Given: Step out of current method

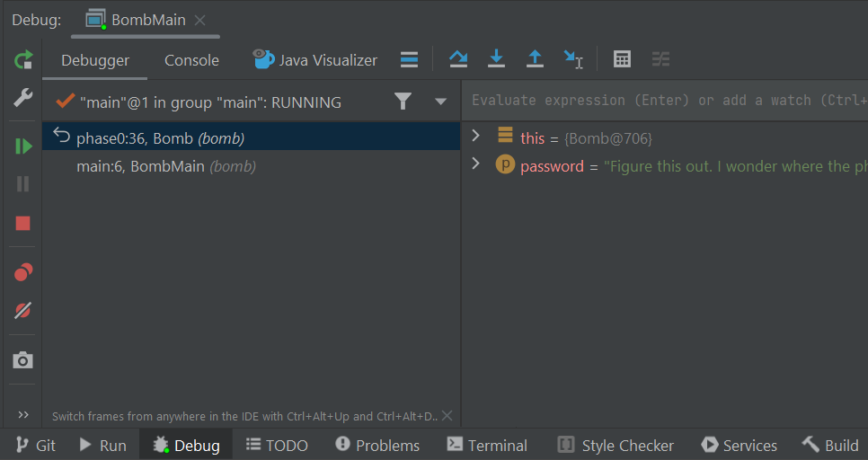Looking at the screenshot, I should pos(535,59).
